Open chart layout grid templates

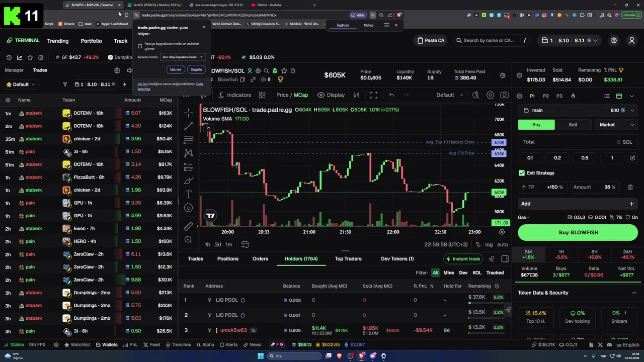[262, 95]
